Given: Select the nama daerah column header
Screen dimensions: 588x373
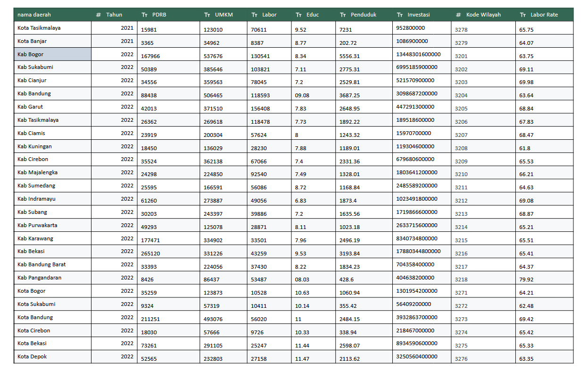Looking at the screenshot, I should pos(34,15).
